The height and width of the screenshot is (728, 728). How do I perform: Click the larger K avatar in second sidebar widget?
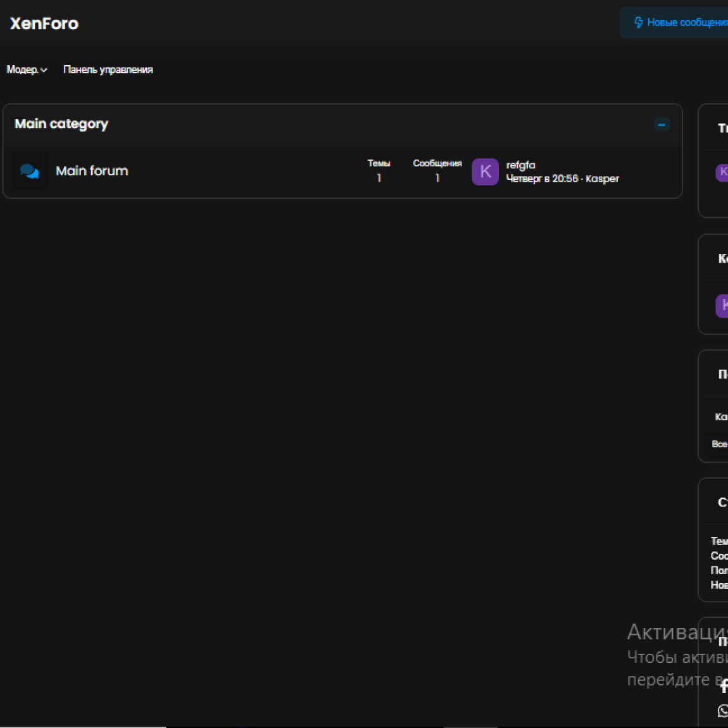pyautogui.click(x=722, y=306)
